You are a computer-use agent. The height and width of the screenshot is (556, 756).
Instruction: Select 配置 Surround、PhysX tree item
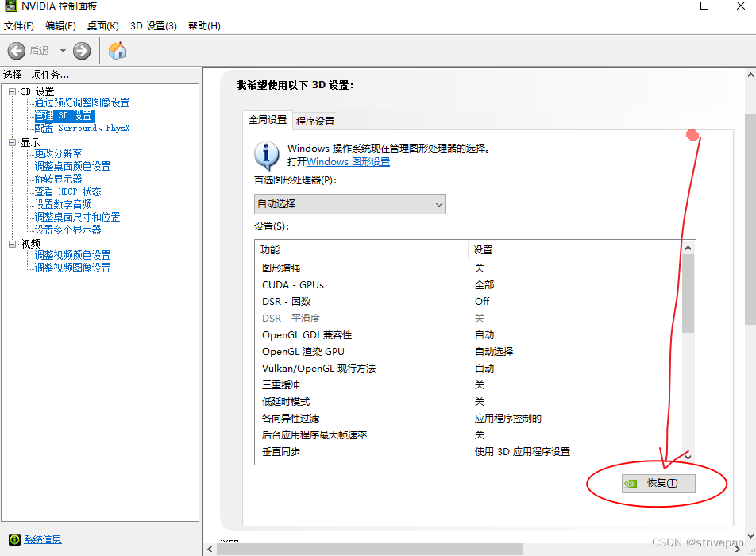click(82, 128)
